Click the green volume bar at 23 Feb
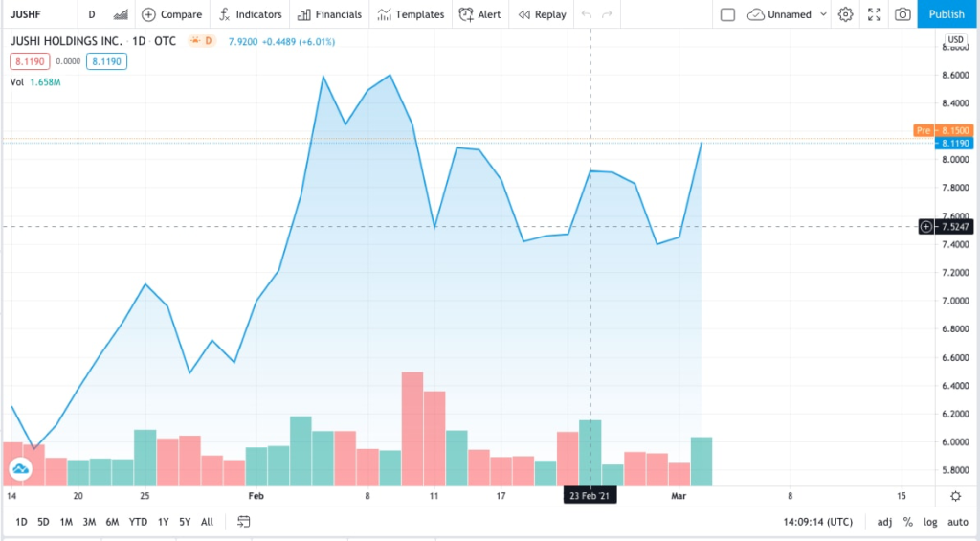 (x=590, y=453)
